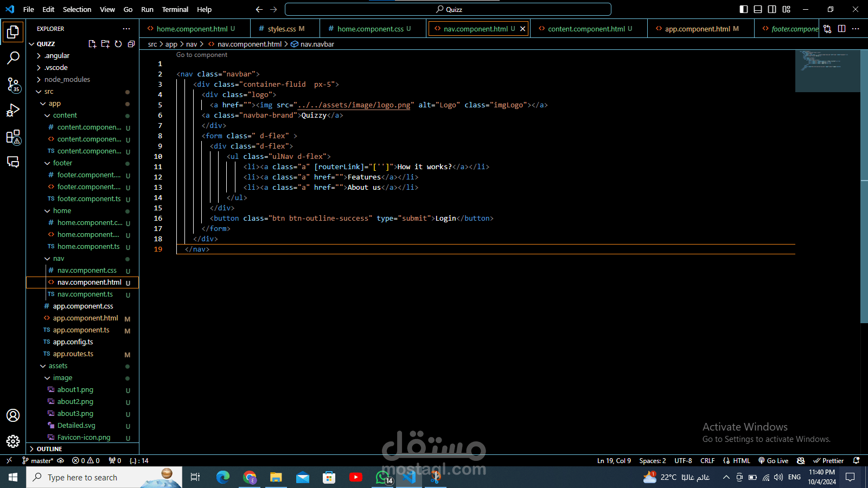Screen dimensions: 868x488
Task: Click the Windows Start button
Action: click(13, 477)
